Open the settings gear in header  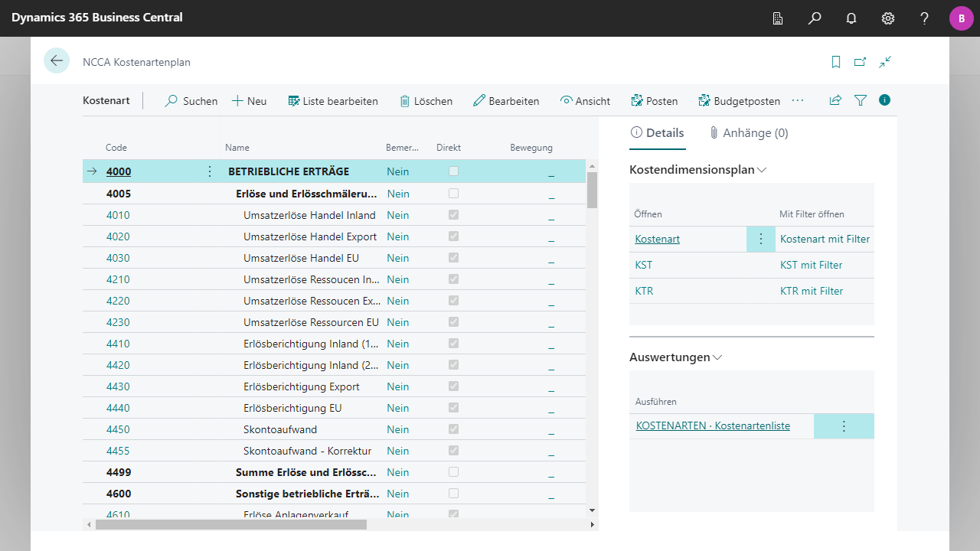[888, 18]
